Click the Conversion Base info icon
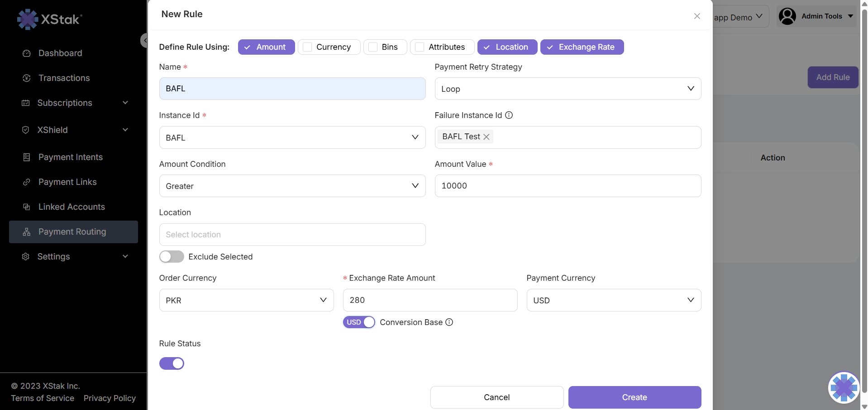This screenshot has width=868, height=410. (449, 322)
